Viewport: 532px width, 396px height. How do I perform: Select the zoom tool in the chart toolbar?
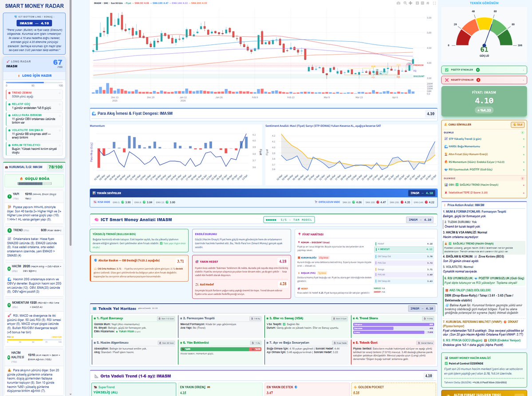(405, 3)
